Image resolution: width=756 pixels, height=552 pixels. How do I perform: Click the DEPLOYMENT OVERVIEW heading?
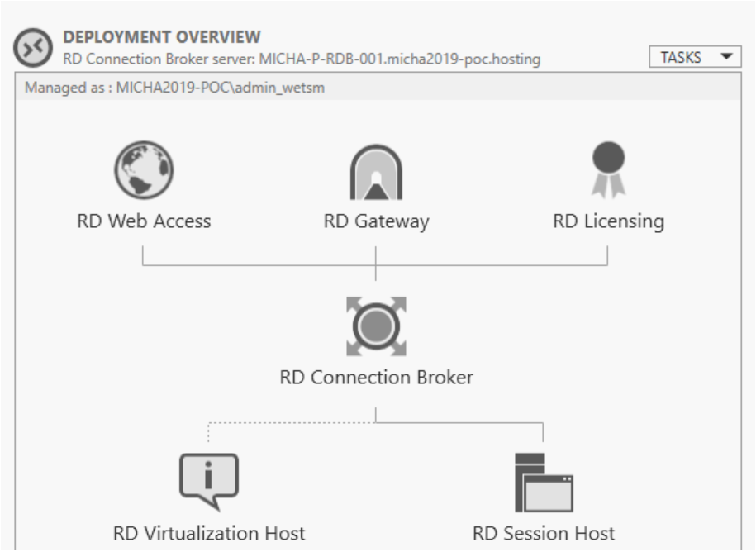coord(162,37)
